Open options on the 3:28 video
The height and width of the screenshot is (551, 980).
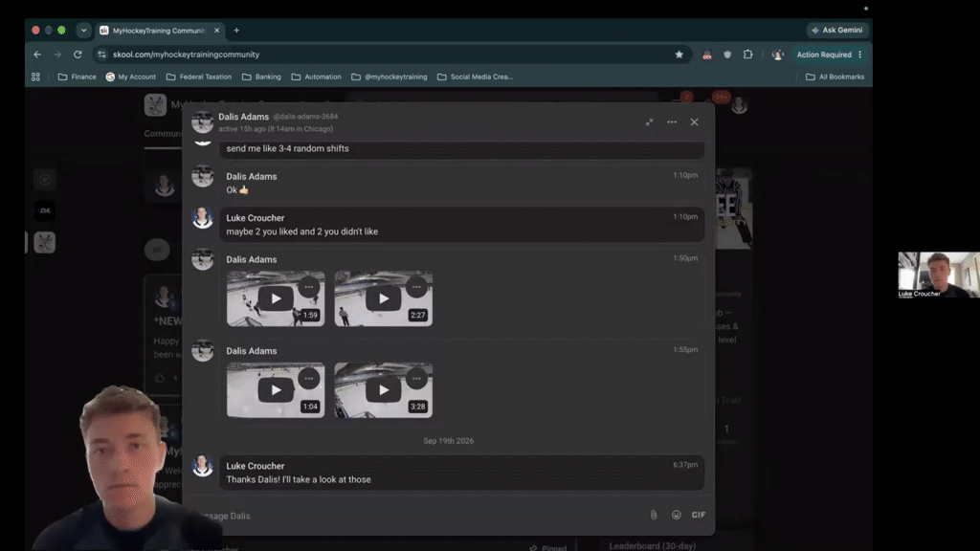click(416, 378)
